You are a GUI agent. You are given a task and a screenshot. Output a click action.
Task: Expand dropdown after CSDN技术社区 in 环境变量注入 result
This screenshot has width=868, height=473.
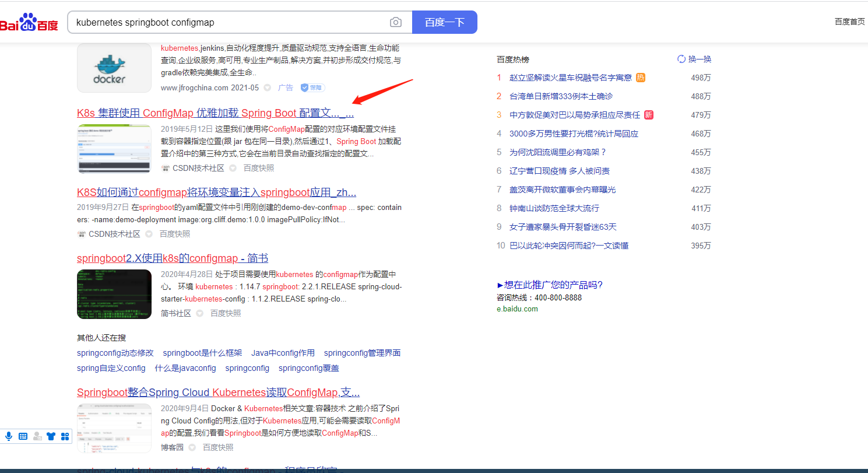click(x=149, y=234)
